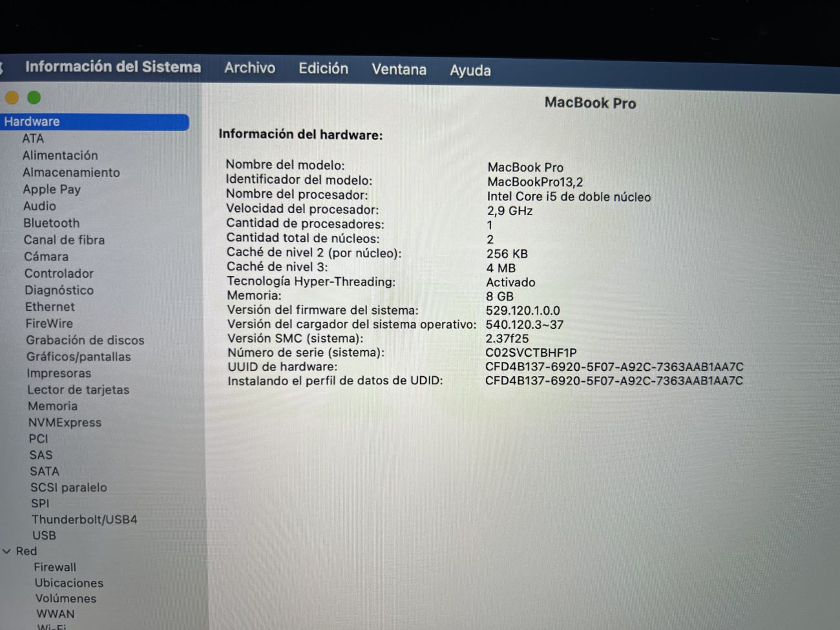This screenshot has height=630, width=840.
Task: Select SPI in the sidebar
Action: 40,503
